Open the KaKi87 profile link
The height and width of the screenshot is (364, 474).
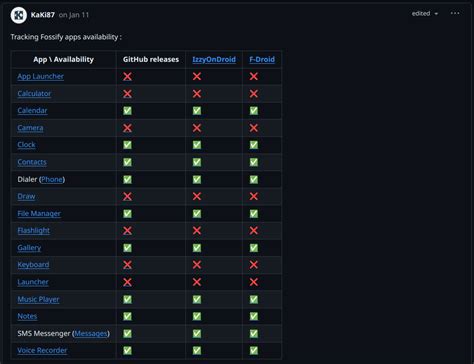[43, 15]
